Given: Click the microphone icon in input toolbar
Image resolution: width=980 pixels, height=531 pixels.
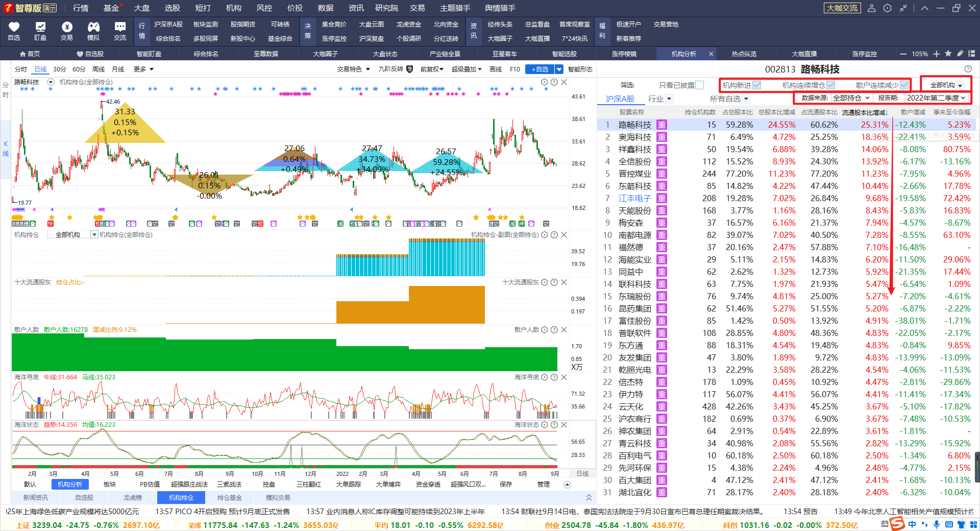Looking at the screenshot, I should (936, 524).
